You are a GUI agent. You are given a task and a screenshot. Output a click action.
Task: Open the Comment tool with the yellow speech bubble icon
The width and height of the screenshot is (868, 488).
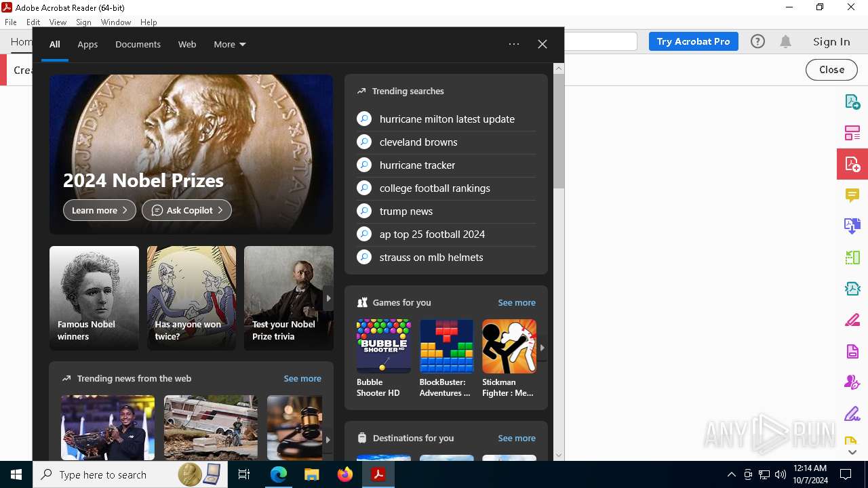click(x=852, y=195)
